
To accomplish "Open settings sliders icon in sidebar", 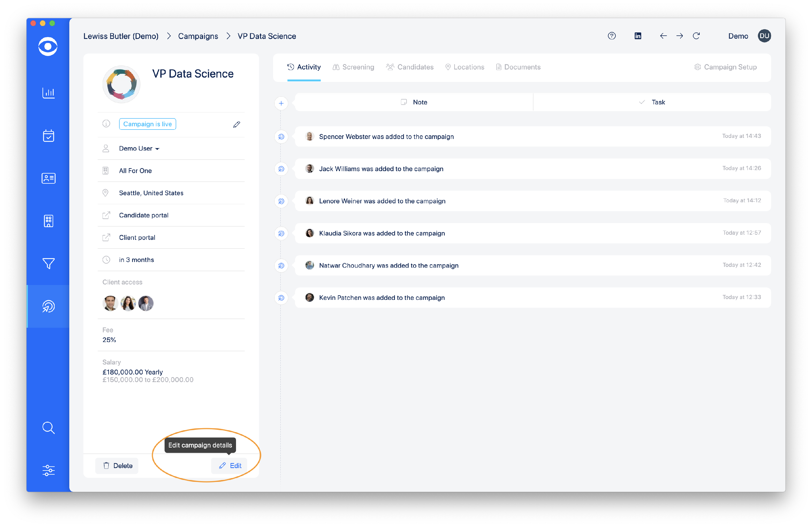I will click(48, 470).
